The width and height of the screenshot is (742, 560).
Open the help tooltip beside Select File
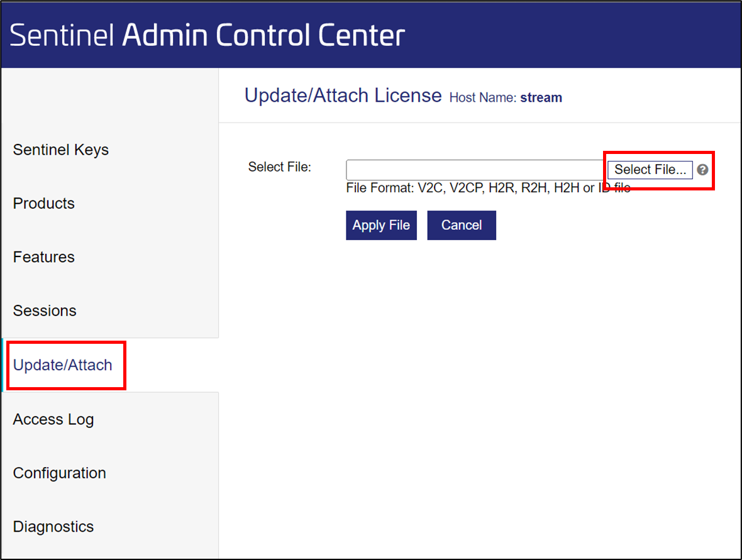click(702, 169)
